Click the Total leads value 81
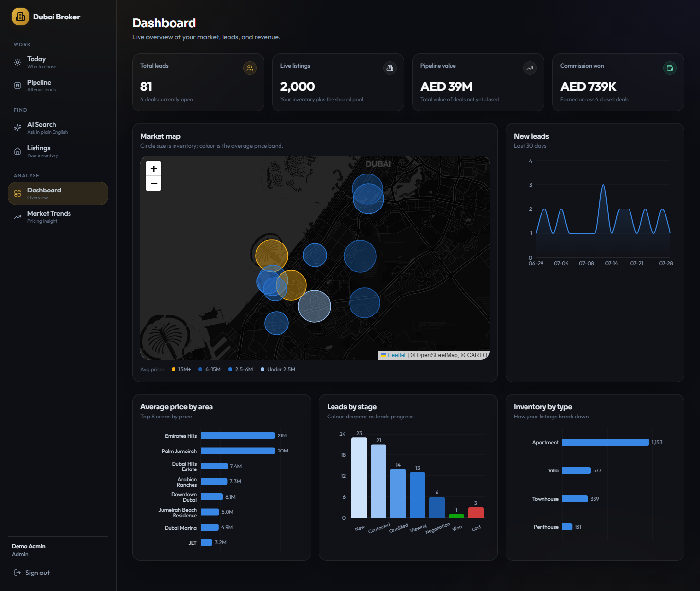Screen dimensions: 700x591 (146, 87)
